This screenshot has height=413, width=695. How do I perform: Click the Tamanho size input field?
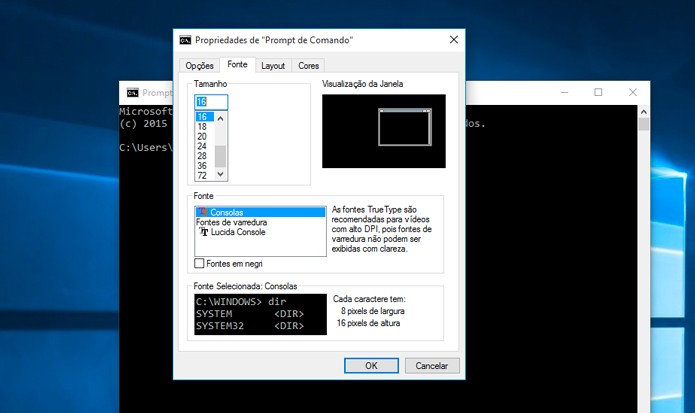(211, 102)
